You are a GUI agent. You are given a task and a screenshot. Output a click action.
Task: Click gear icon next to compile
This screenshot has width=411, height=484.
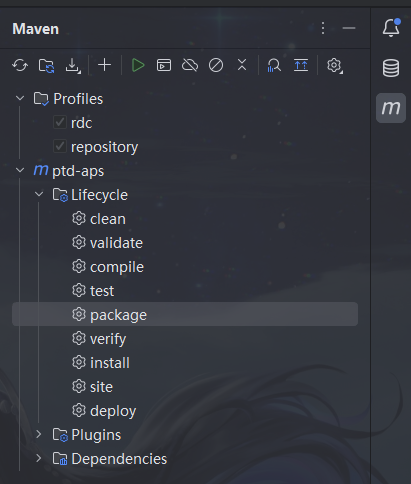(79, 267)
